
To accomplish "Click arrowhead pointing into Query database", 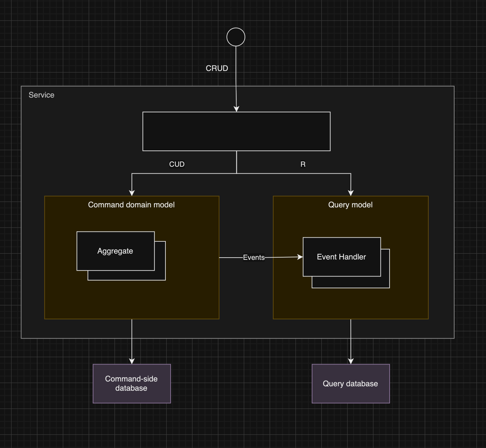I will [x=351, y=361].
